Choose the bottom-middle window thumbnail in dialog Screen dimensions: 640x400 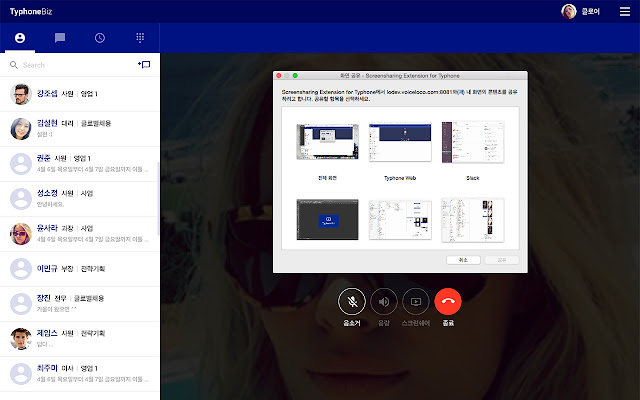point(400,220)
